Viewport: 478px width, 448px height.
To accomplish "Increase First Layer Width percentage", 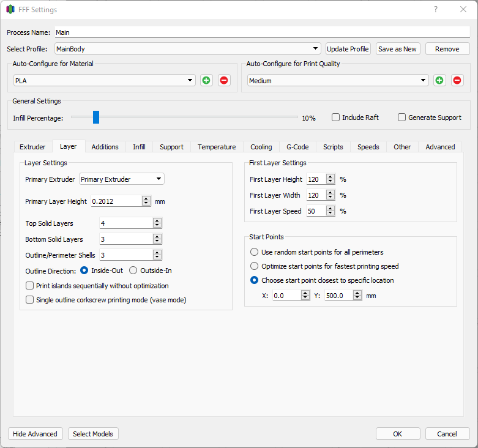I will click(x=330, y=192).
